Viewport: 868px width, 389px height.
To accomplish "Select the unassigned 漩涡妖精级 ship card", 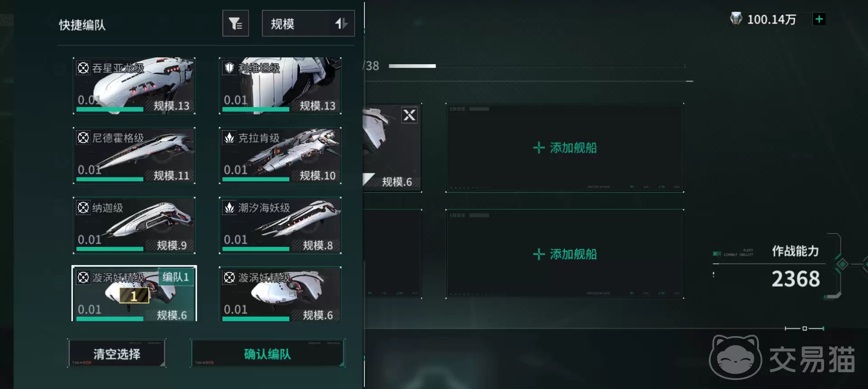I will point(280,294).
